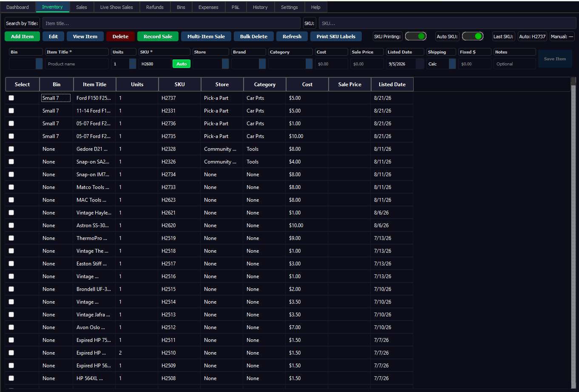This screenshot has width=579, height=392.
Task: Switch to the Dashboard tab
Action: (x=18, y=7)
